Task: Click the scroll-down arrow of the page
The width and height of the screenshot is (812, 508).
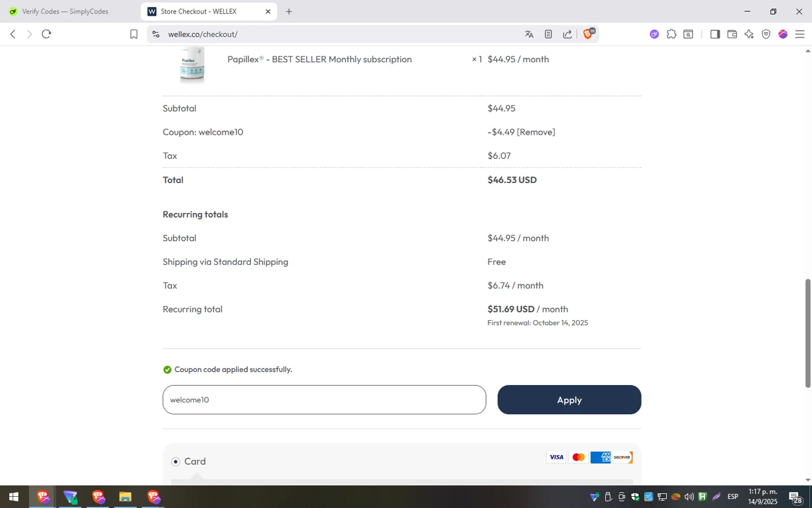Action: [x=808, y=480]
